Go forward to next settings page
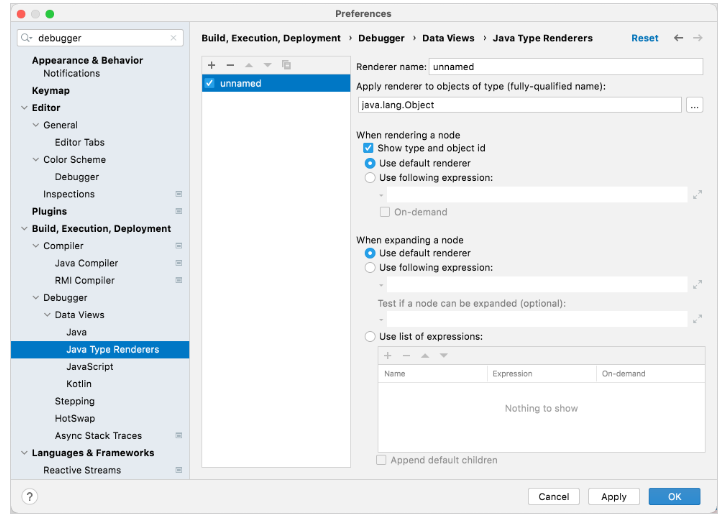 (698, 38)
